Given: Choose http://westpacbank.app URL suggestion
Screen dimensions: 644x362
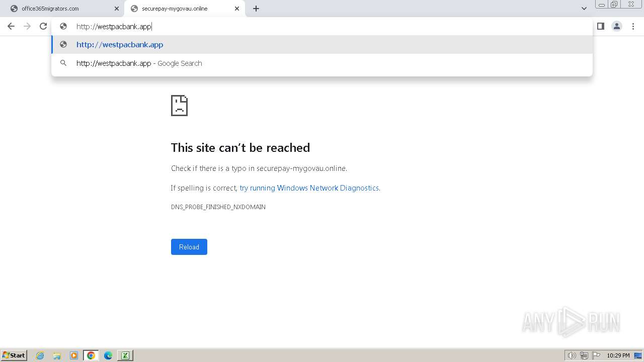Looking at the screenshot, I should point(322,44).
